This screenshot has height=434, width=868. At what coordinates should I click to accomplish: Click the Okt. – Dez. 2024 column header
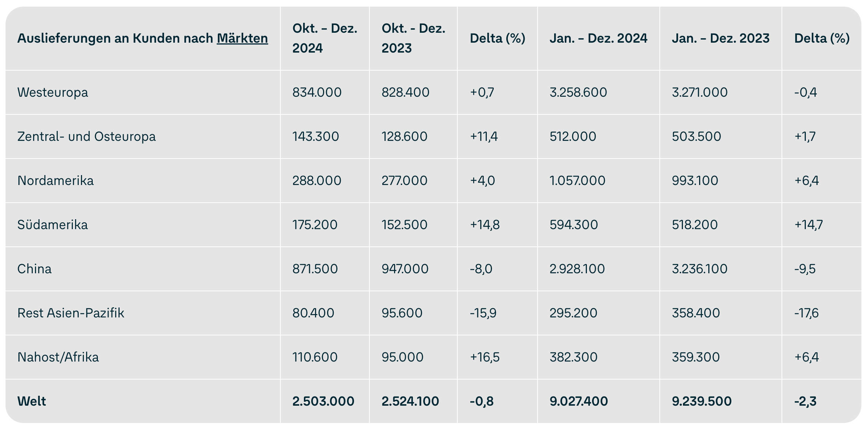[x=325, y=38]
